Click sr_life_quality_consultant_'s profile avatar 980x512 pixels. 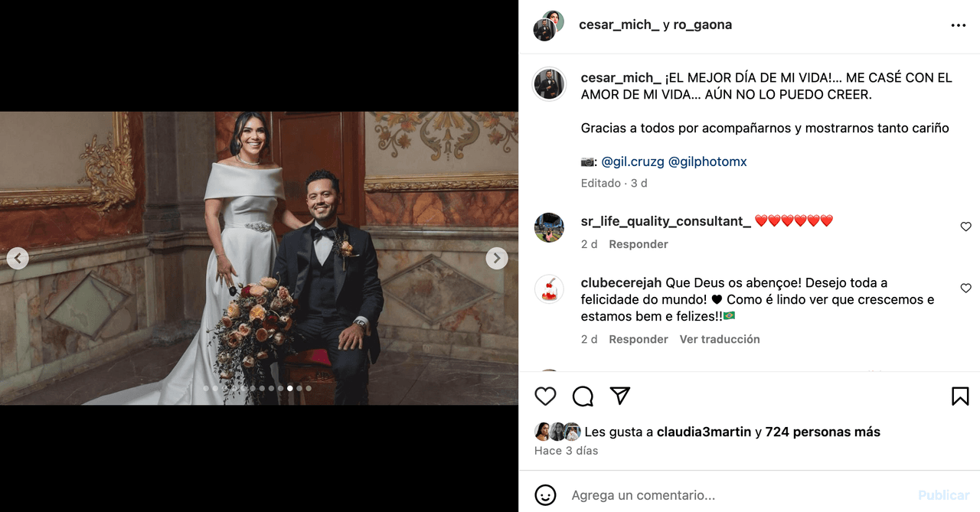point(549,227)
